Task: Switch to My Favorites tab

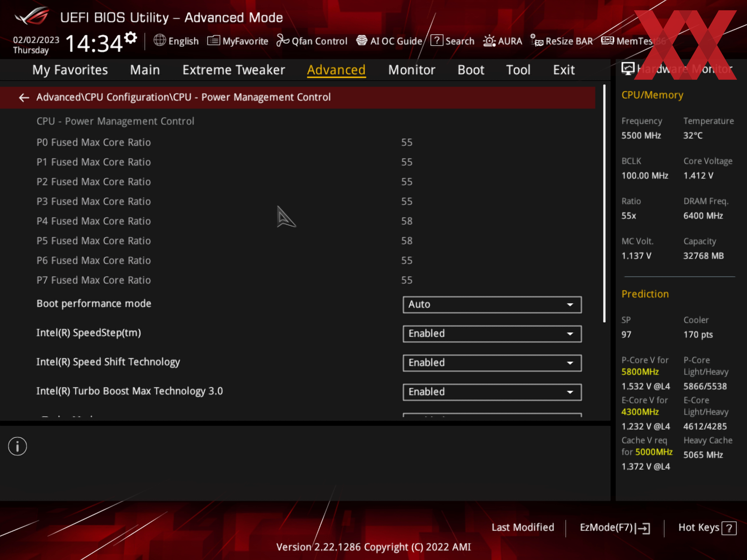Action: [x=70, y=70]
